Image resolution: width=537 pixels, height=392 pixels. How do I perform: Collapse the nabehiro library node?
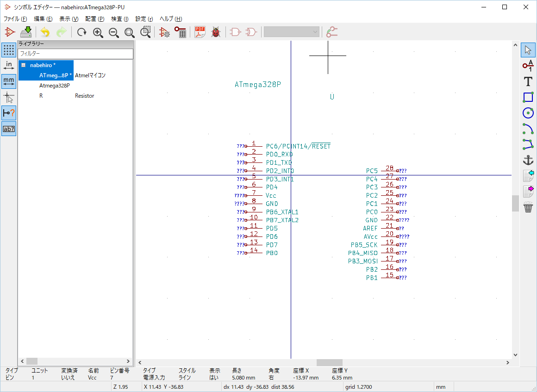click(23, 65)
